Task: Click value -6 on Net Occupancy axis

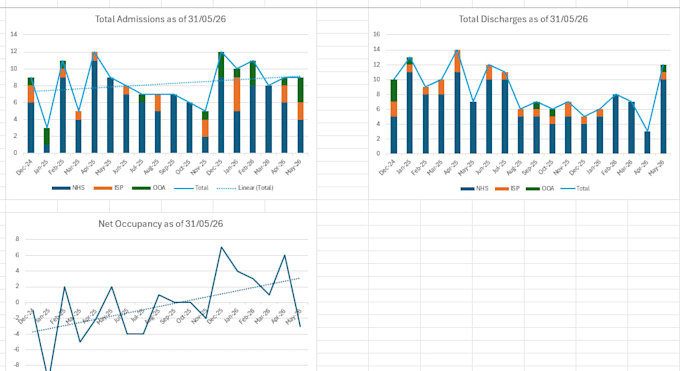Action: point(16,350)
